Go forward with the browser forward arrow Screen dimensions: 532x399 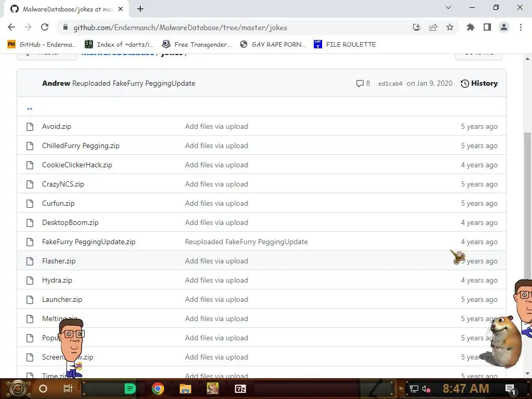pyautogui.click(x=28, y=28)
